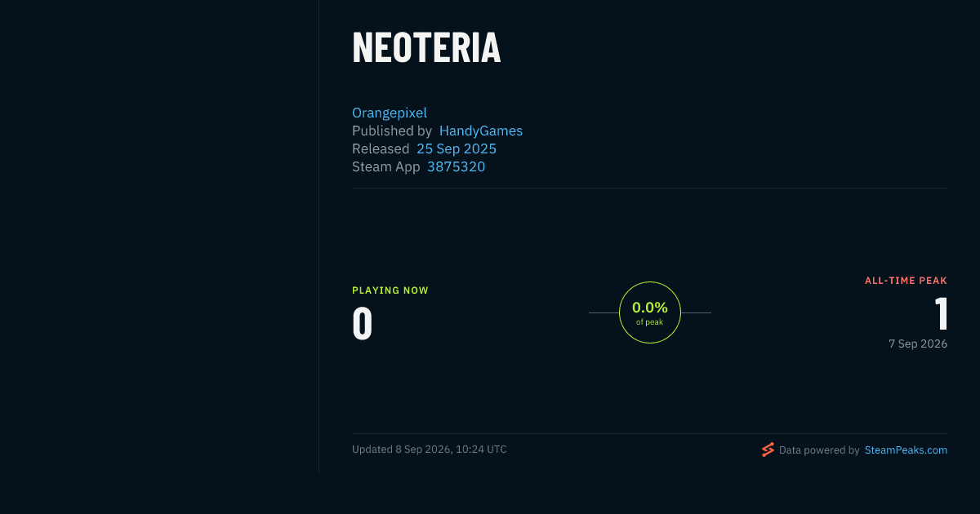980x514 pixels.
Task: Click the Released label
Action: coord(381,148)
